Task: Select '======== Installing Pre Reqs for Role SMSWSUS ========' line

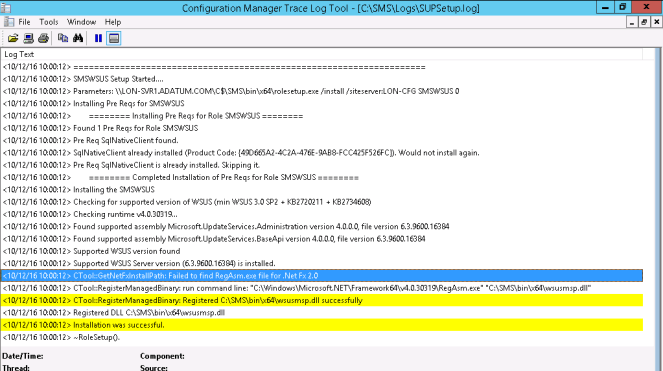Action: [322, 116]
